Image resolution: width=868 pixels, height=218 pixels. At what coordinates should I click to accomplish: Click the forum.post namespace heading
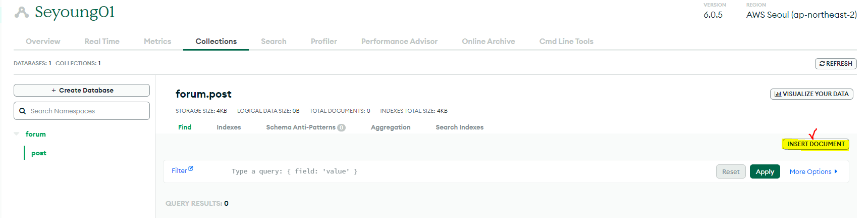(x=203, y=94)
